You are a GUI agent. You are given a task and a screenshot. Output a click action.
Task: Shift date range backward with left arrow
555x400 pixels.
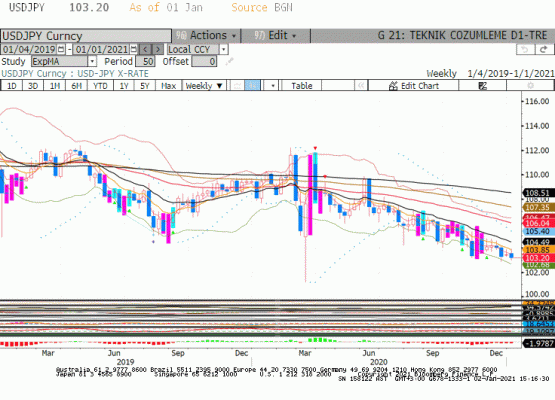click(145, 49)
